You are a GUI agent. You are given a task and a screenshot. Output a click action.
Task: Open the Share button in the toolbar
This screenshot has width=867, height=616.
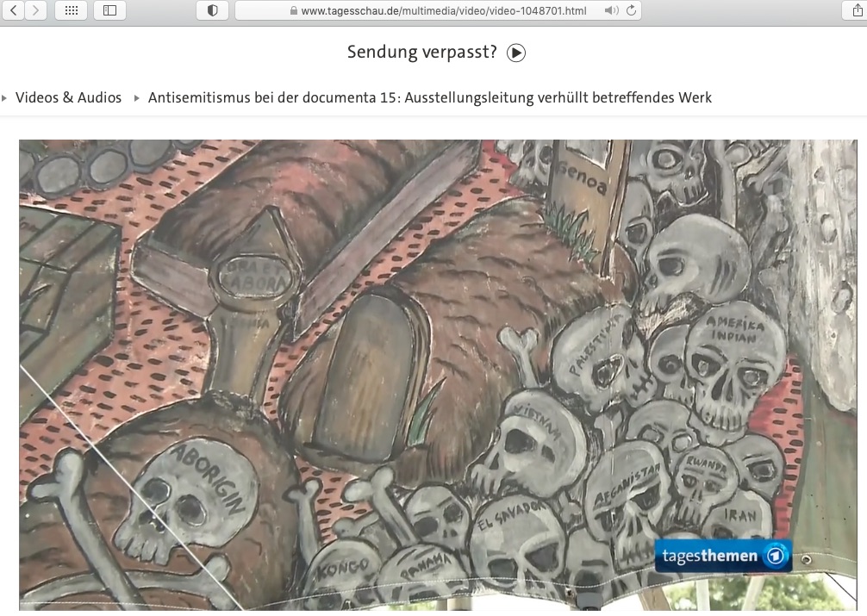point(857,10)
